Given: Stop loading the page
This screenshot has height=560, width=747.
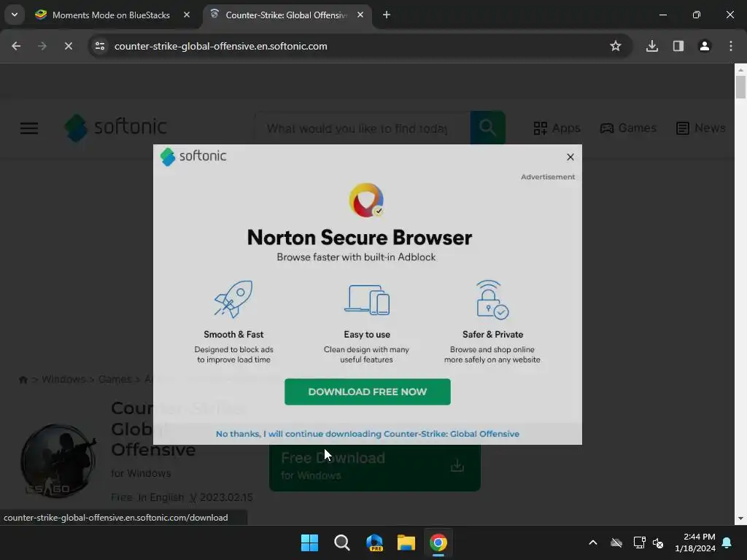Looking at the screenshot, I should [x=68, y=46].
